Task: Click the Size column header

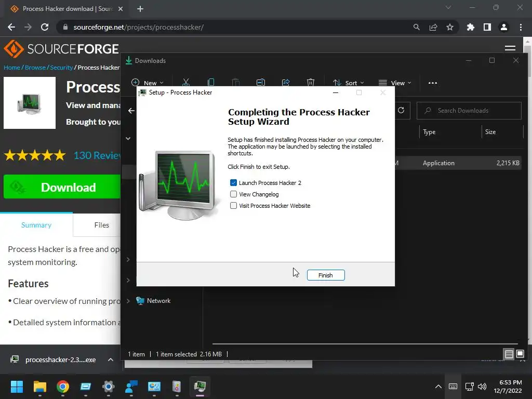Action: point(490,132)
